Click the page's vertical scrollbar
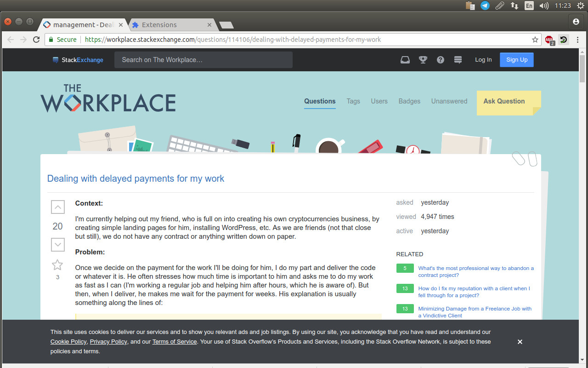This screenshot has height=368, width=588. coord(582,69)
